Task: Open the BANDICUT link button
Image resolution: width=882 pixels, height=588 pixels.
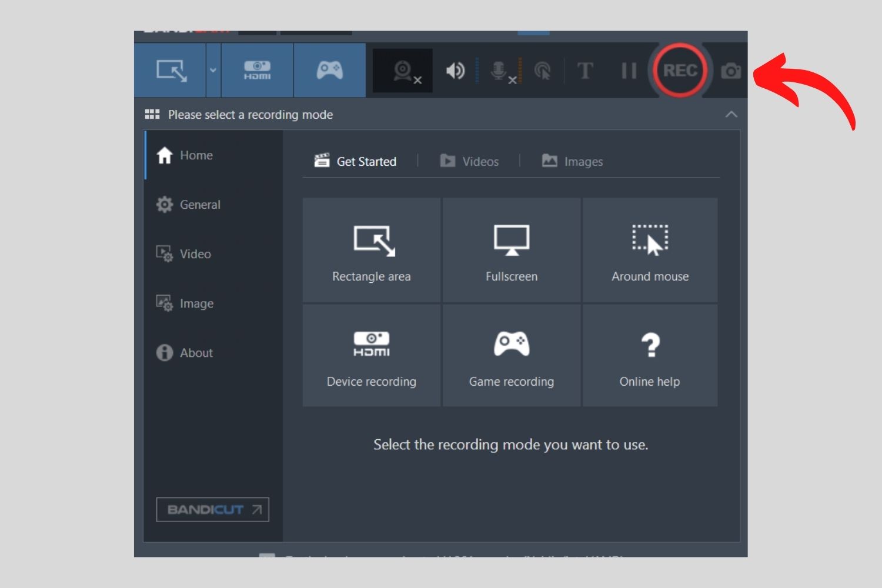Action: point(213,510)
